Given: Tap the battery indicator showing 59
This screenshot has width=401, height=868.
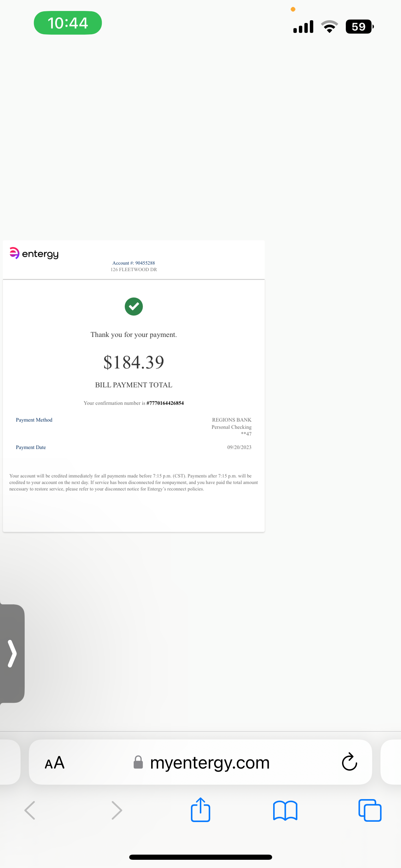Looking at the screenshot, I should tap(359, 27).
